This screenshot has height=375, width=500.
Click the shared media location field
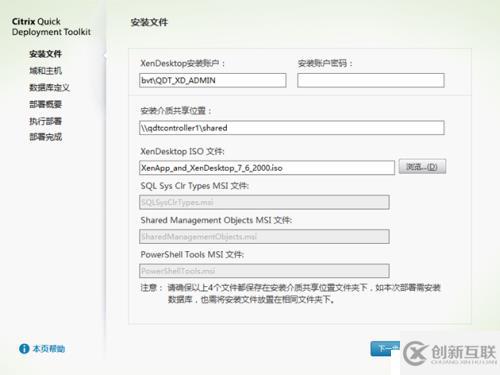292,128
